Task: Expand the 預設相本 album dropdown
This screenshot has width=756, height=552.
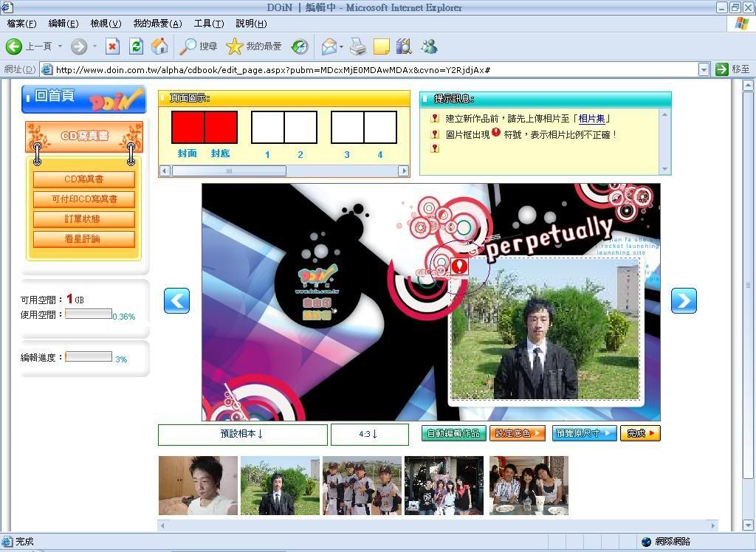Action: (242, 434)
